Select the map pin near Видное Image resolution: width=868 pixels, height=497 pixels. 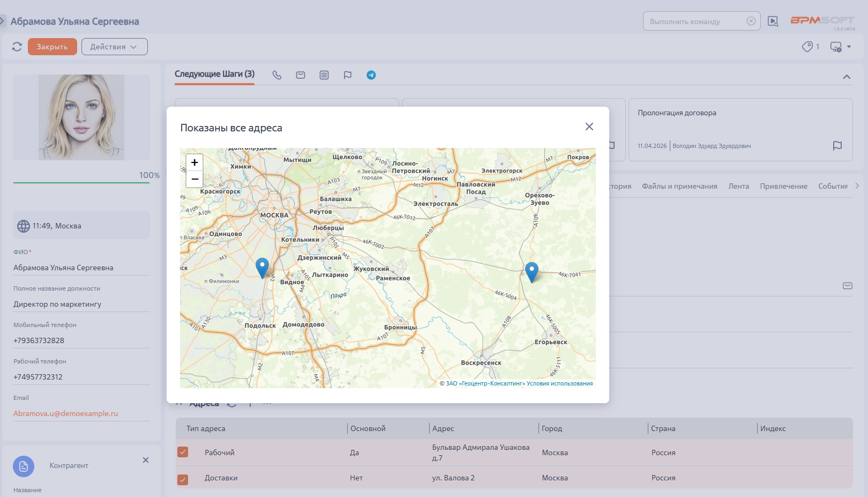pyautogui.click(x=262, y=268)
